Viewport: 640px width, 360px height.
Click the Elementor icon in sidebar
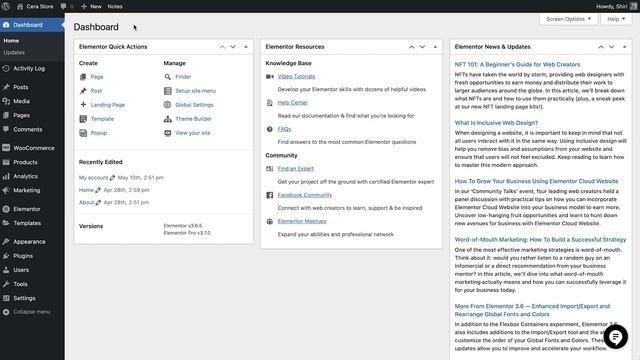[x=6, y=209]
